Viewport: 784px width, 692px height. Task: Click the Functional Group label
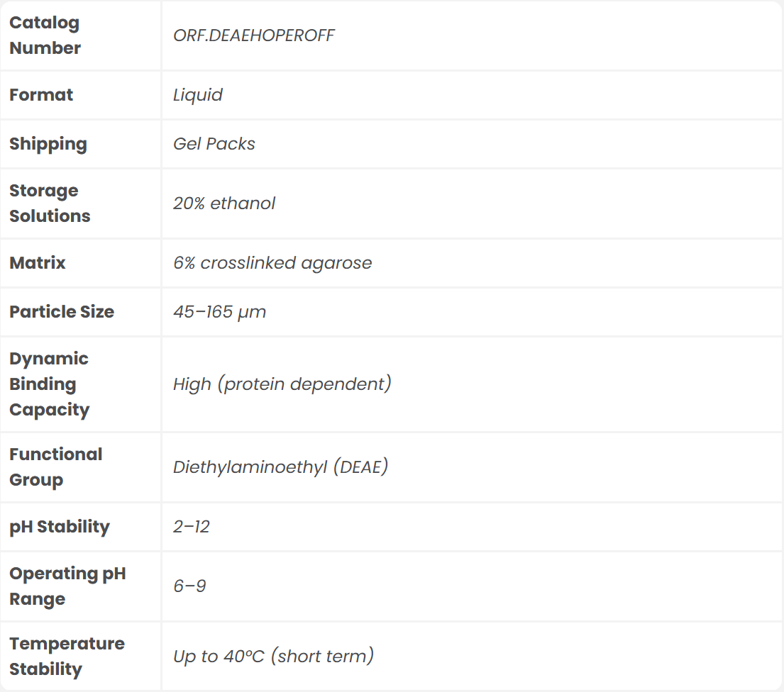55,467
